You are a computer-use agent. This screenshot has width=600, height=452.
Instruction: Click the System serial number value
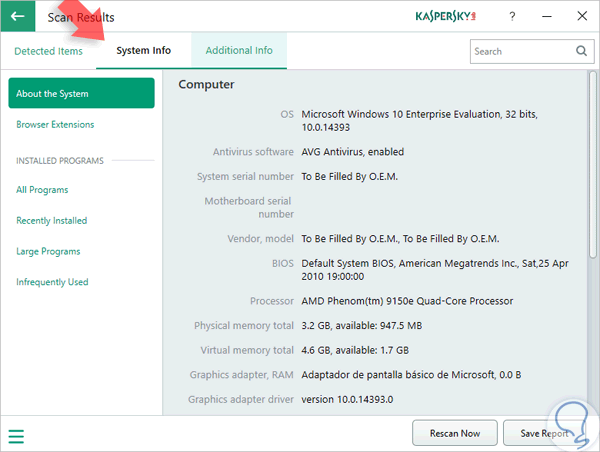click(350, 176)
